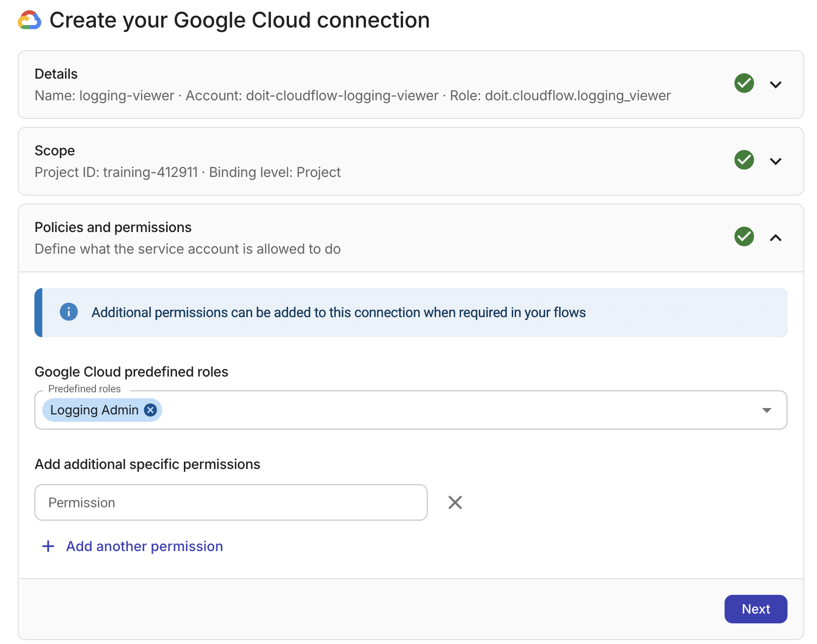Click the additional permissions info banner text

click(x=339, y=312)
